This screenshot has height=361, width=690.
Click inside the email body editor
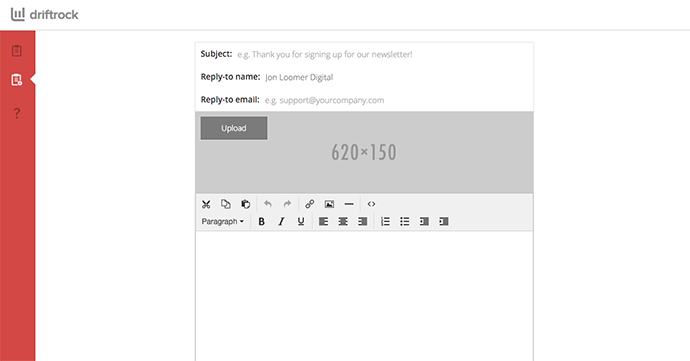coord(364,296)
